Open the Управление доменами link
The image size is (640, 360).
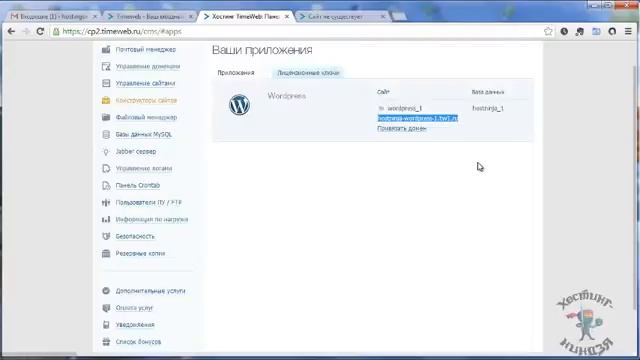pyautogui.click(x=148, y=67)
